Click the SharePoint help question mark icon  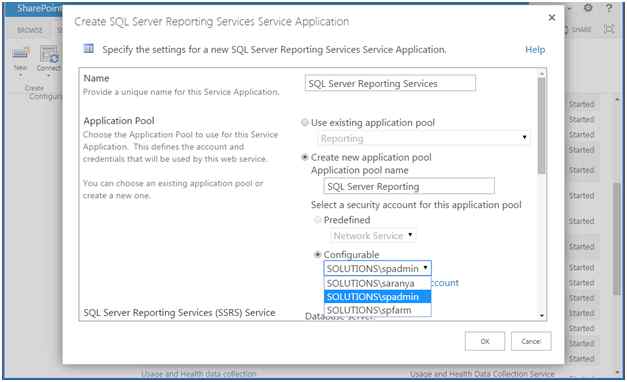(x=609, y=8)
